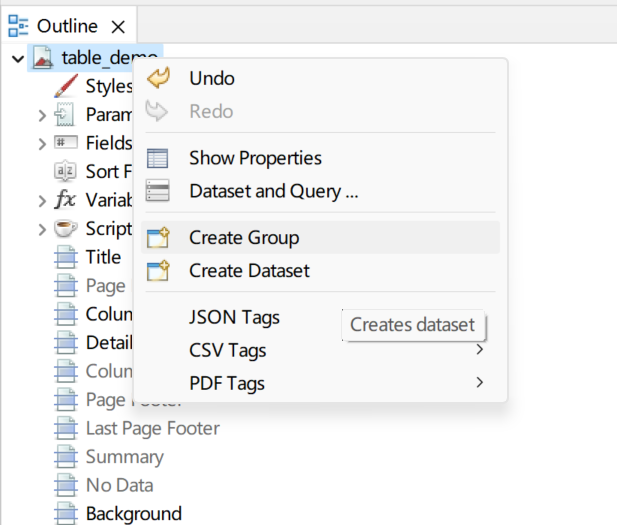Select the No Data band
Image resolution: width=617 pixels, height=525 pixels.
tap(119, 485)
